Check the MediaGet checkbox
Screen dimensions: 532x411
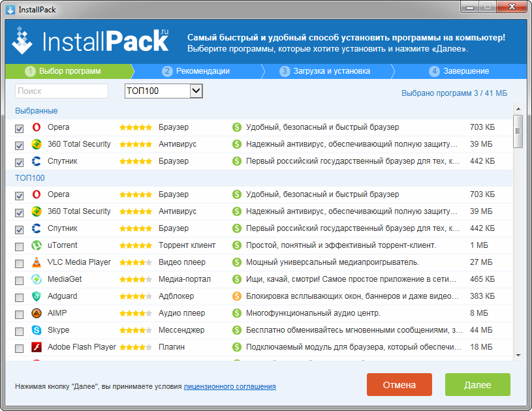(x=20, y=281)
